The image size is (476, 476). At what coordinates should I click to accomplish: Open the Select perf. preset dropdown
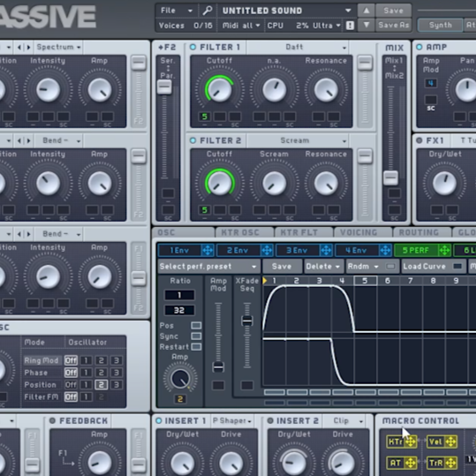tap(208, 267)
